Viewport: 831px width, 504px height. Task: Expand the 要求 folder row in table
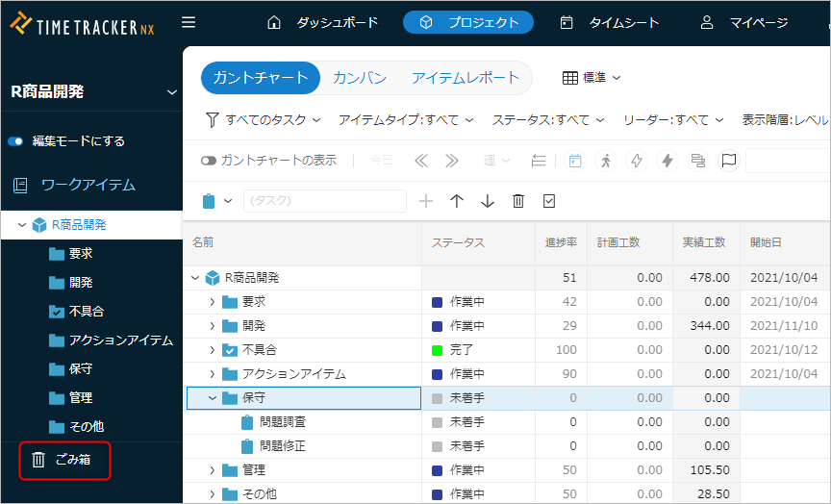tap(213, 302)
